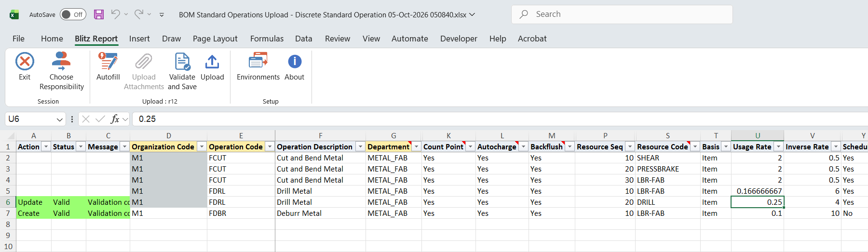
Task: Click FDBR operation code cell
Action: pyautogui.click(x=241, y=213)
